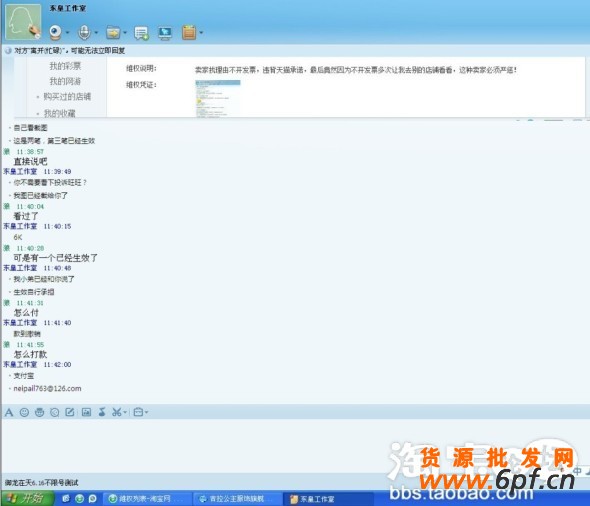
Task: Open the font settings letter A icon
Action: [x=9, y=412]
